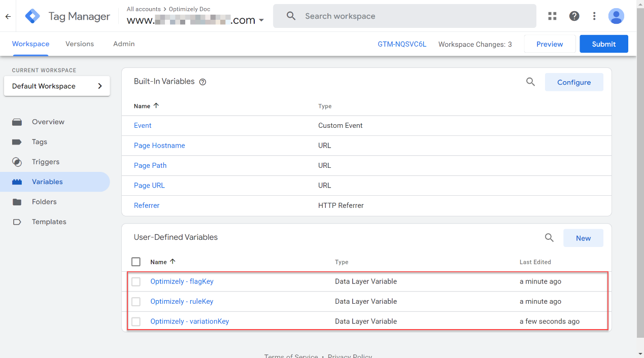Check the Optimizely - variationKey checkbox
The image size is (644, 358).
click(x=136, y=321)
